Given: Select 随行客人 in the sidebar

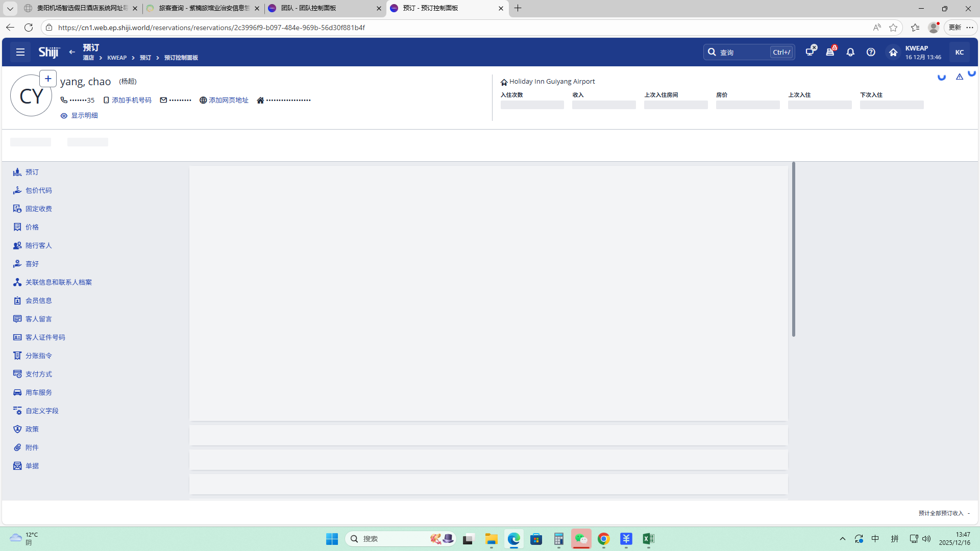Looking at the screenshot, I should point(38,245).
